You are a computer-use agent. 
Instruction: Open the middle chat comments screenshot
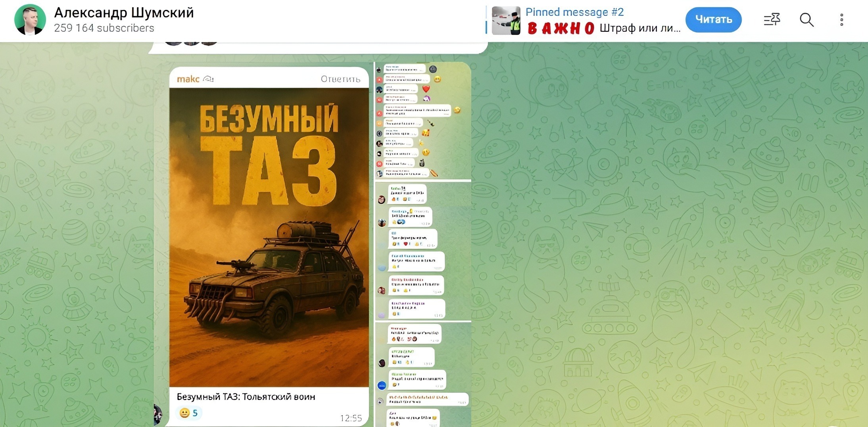tap(423, 251)
